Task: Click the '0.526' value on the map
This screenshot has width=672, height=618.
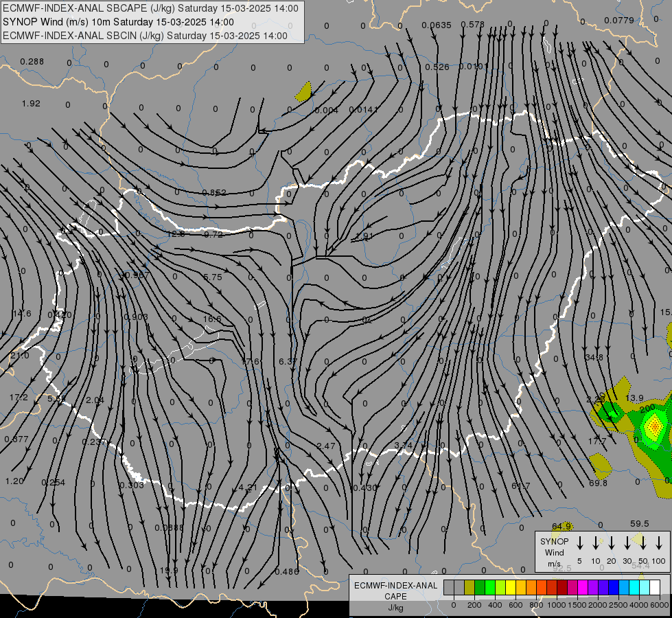Action: (437, 67)
